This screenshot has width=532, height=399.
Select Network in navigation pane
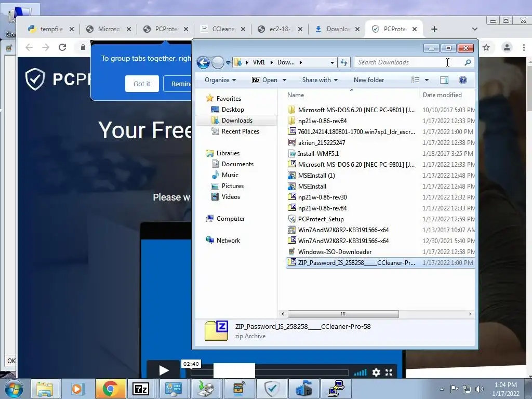click(228, 241)
